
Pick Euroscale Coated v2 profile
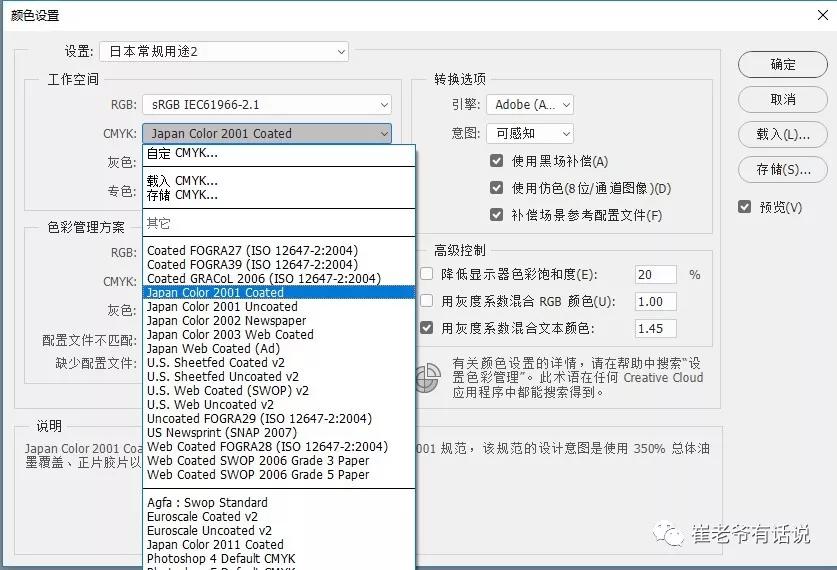pyautogui.click(x=208, y=516)
